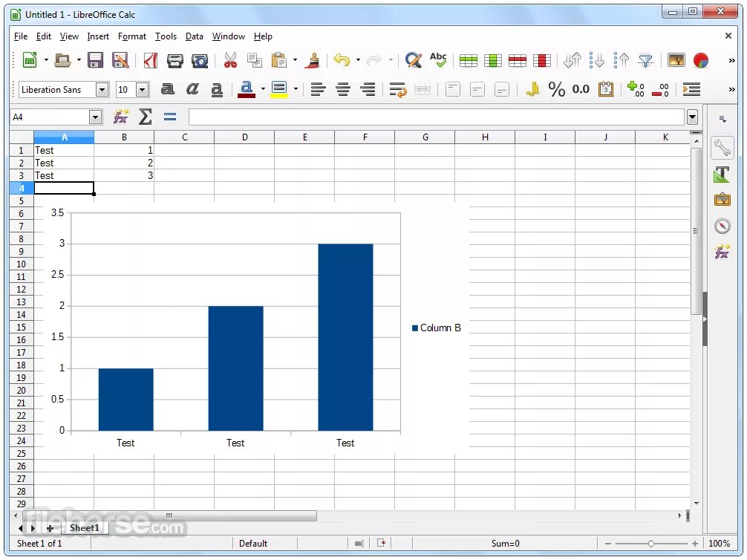This screenshot has width=747, height=560.
Task: Expand hidden standard toolbar items
Action: [731, 60]
